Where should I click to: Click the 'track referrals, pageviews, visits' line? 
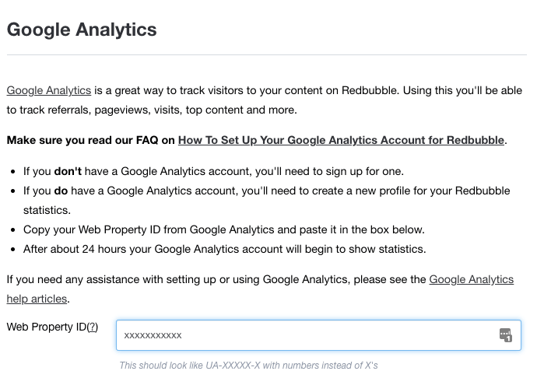152,110
